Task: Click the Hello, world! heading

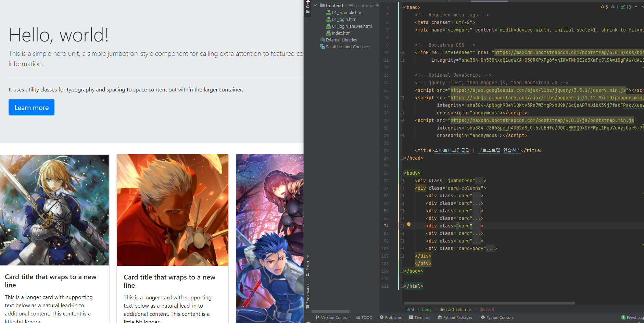Action: [x=59, y=35]
